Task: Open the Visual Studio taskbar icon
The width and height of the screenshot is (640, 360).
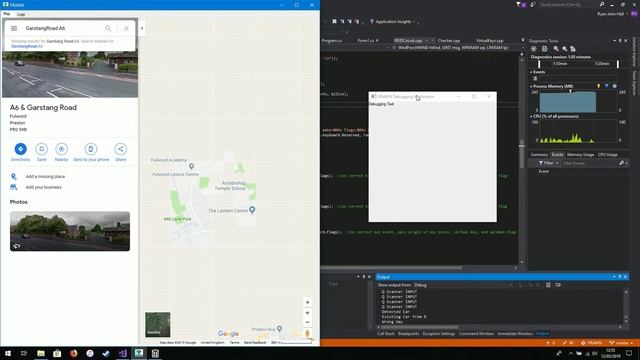Action: (122, 353)
